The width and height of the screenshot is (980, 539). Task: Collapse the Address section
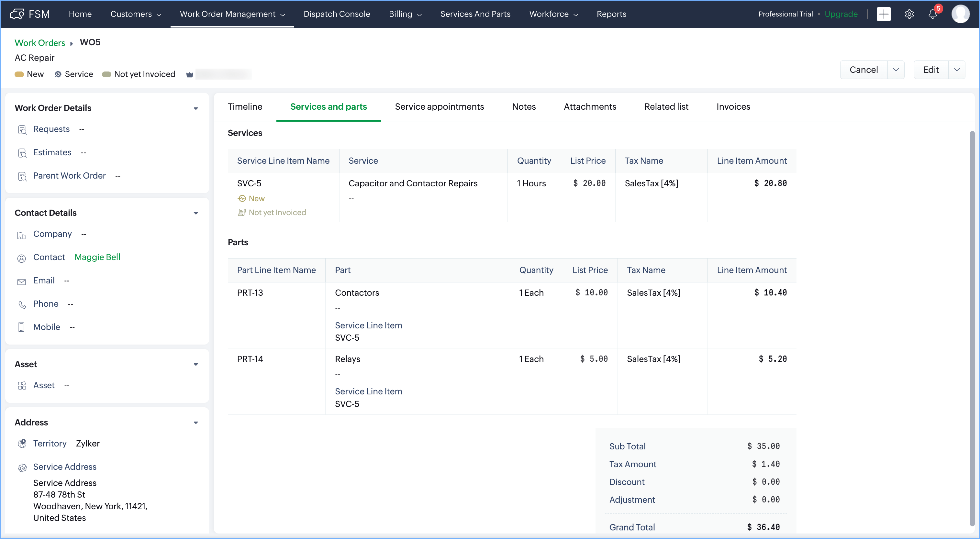196,423
